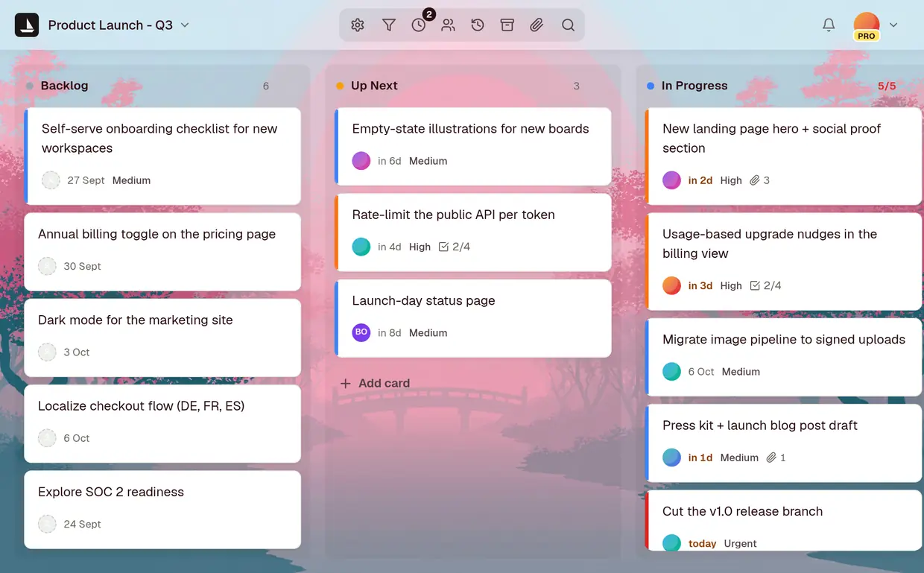Click assignee avatar on Rate-limit API card

tap(361, 247)
